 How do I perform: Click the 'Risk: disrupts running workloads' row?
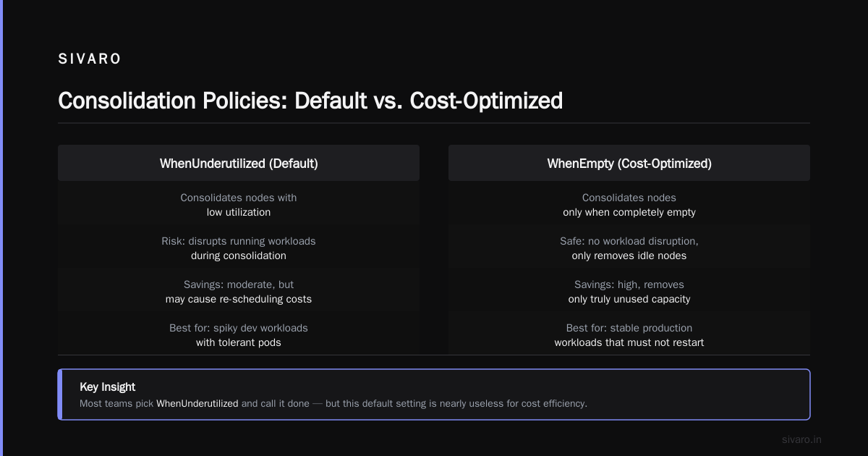[239, 248]
